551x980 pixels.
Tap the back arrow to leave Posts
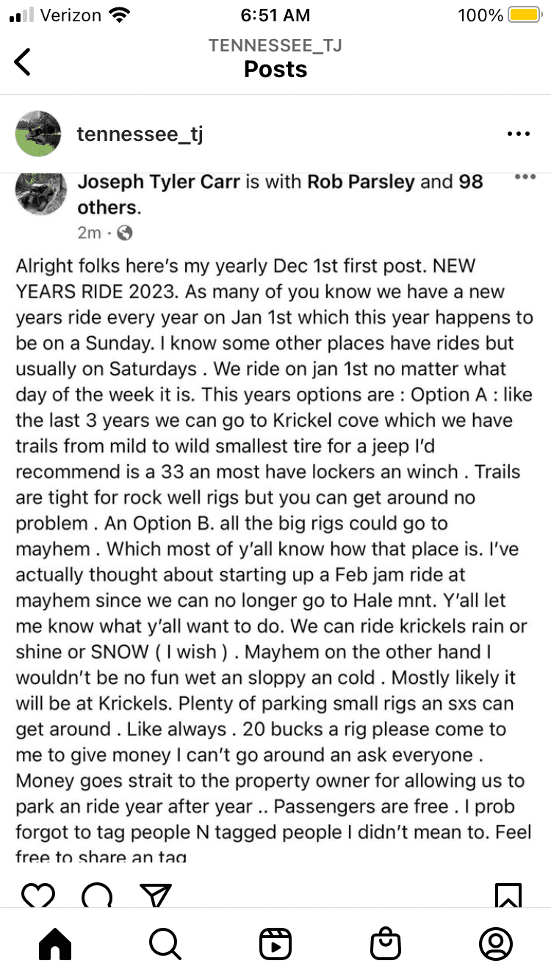pyautogui.click(x=24, y=62)
